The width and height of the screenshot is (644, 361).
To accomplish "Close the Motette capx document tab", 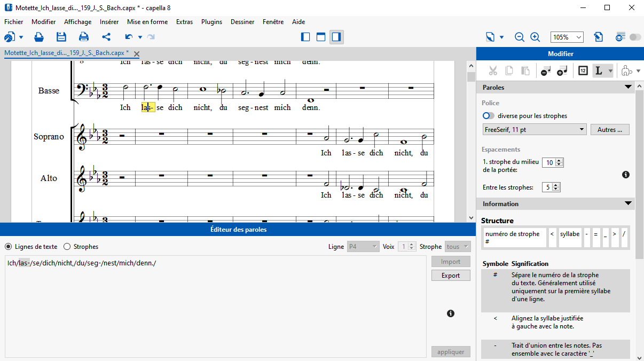I will (x=137, y=53).
